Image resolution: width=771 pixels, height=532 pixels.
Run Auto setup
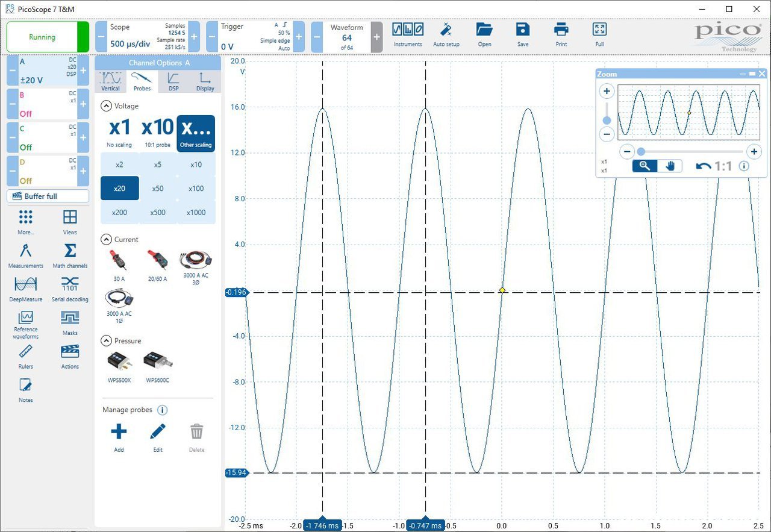pyautogui.click(x=446, y=35)
